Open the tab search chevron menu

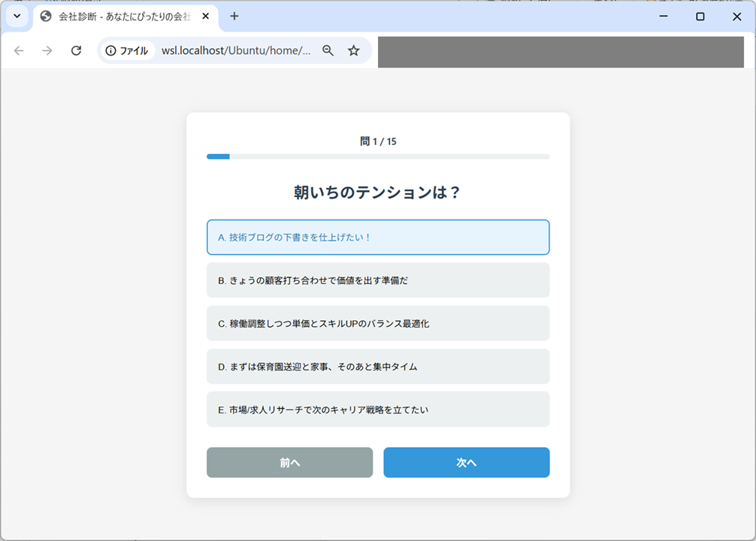pyautogui.click(x=17, y=16)
